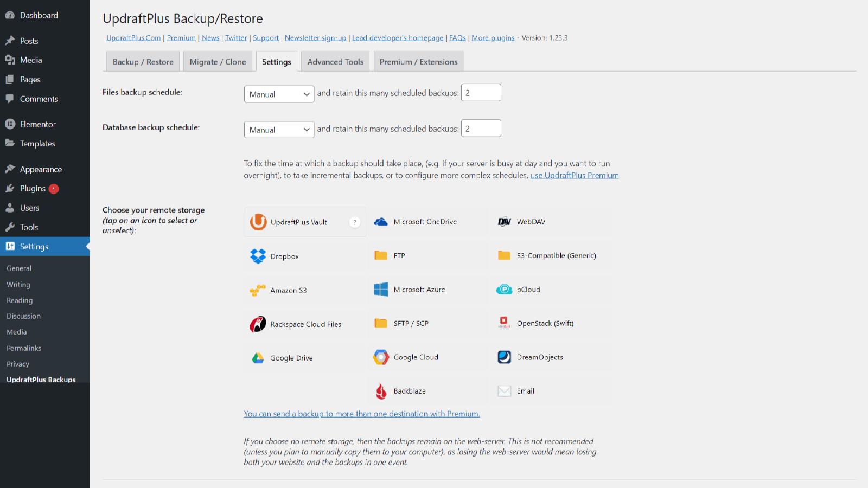Choose the Dropbox storage icon

coord(258,256)
